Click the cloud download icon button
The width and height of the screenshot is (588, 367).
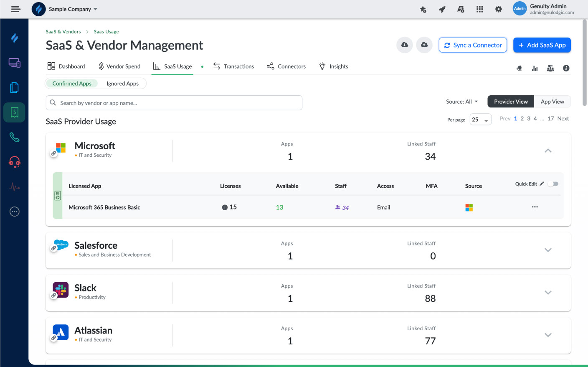pos(405,45)
